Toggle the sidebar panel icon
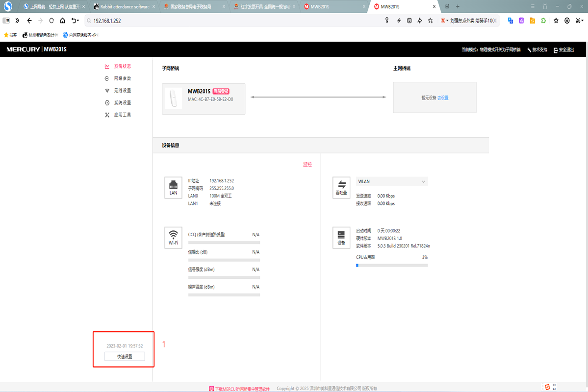Image resolution: width=588 pixels, height=392 pixels. (x=6, y=21)
